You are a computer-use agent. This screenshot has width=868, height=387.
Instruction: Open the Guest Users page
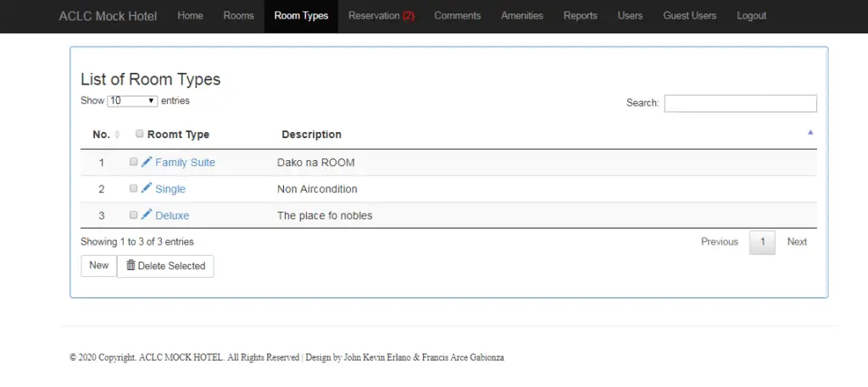click(x=689, y=16)
